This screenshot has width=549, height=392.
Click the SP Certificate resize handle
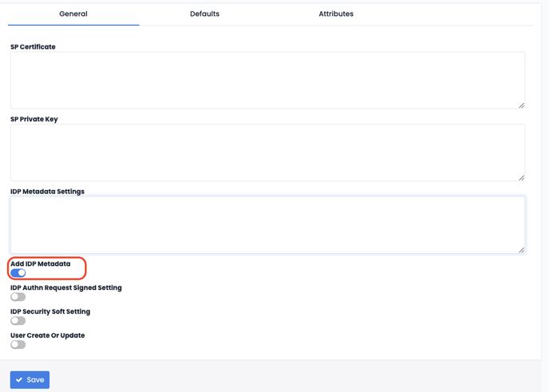[521, 105]
